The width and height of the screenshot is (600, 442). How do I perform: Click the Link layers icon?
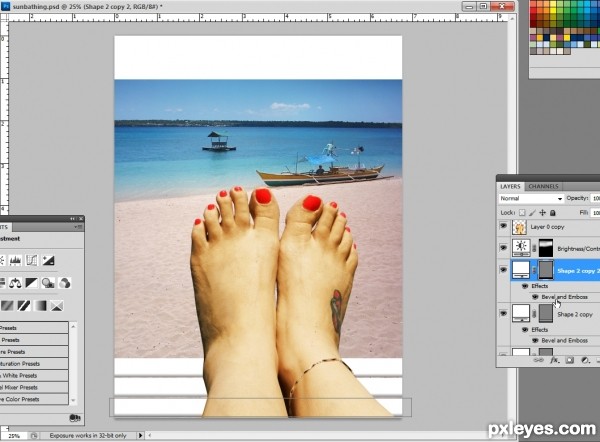pos(538,360)
